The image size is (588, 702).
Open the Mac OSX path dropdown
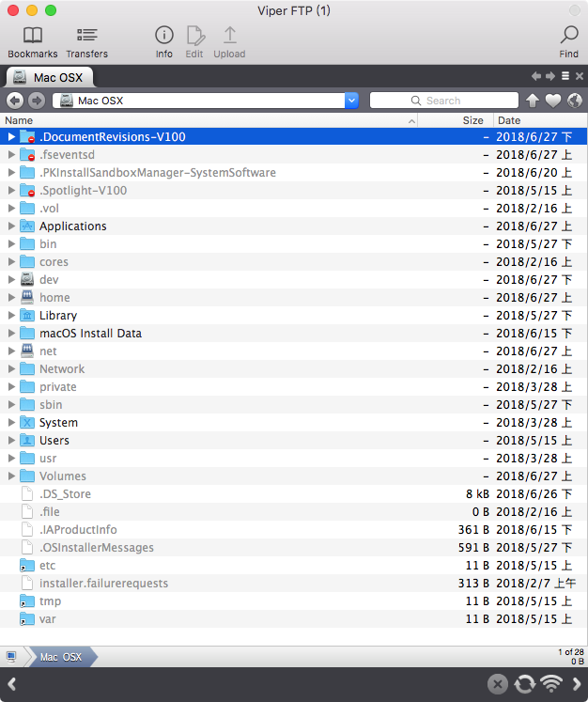(351, 101)
